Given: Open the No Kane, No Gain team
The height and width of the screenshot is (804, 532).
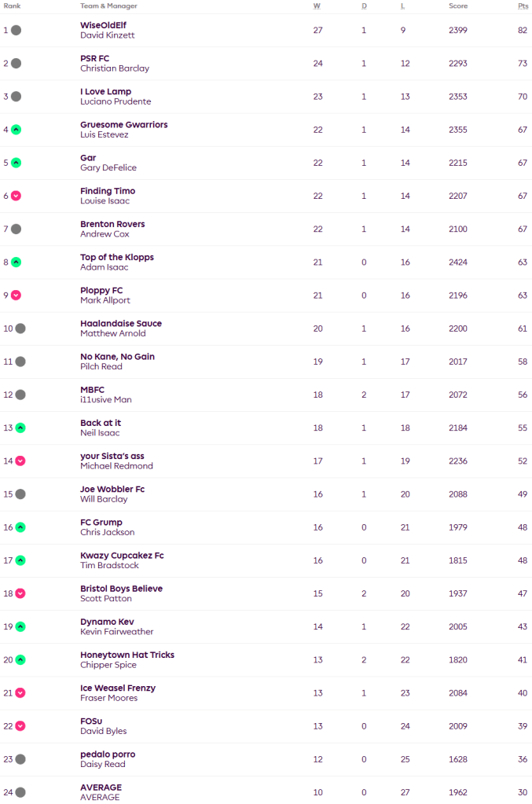Looking at the screenshot, I should [117, 356].
